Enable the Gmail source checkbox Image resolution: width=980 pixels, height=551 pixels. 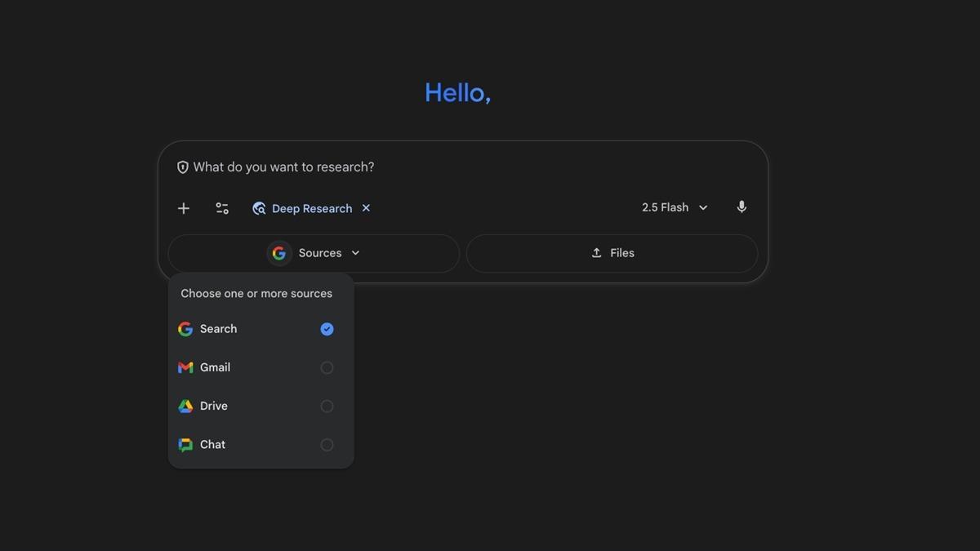point(327,367)
